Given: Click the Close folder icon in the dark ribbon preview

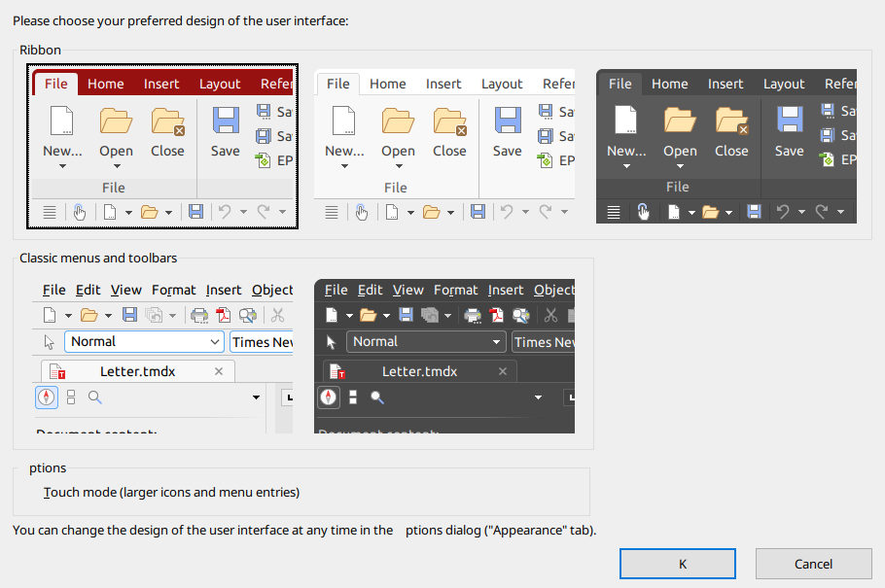Looking at the screenshot, I should click(731, 121).
